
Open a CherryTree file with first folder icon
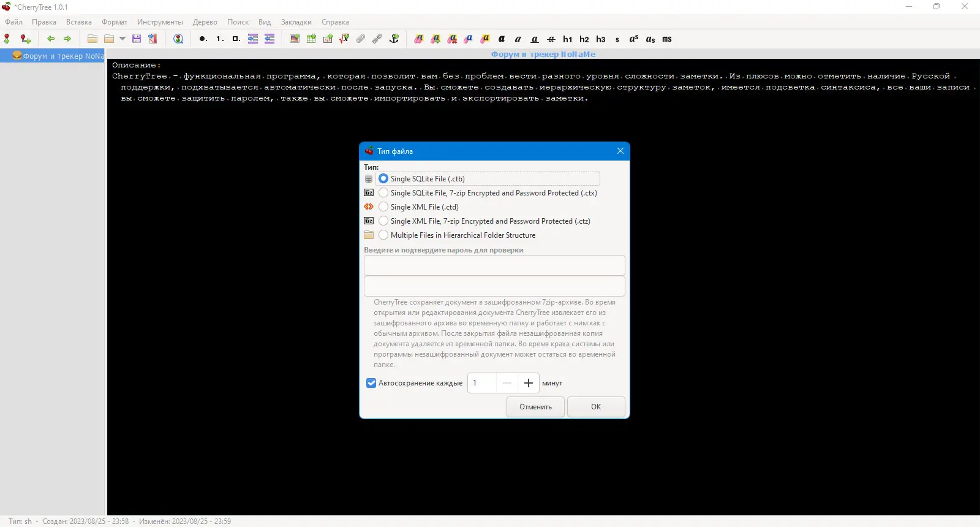coord(92,39)
